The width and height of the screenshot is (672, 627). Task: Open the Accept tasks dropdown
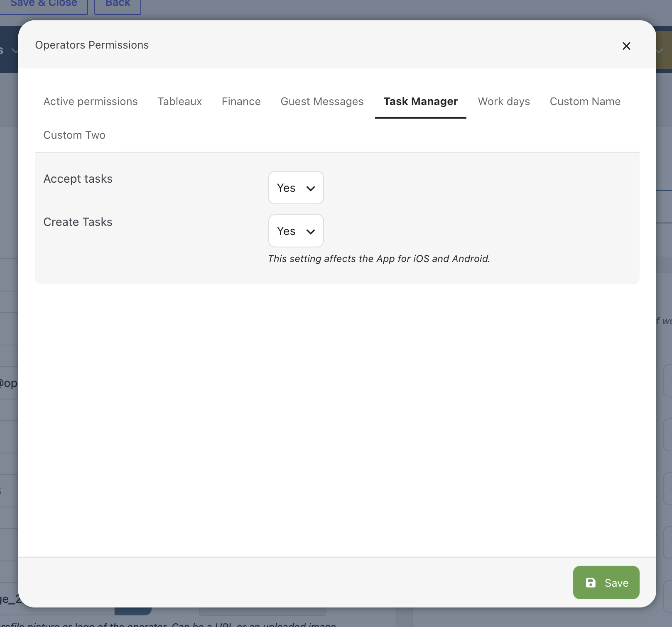point(296,188)
